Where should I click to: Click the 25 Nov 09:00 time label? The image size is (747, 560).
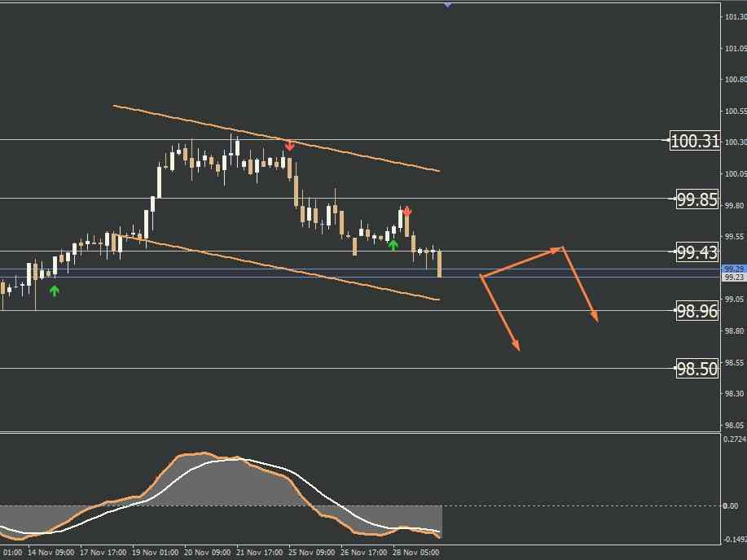click(x=311, y=553)
